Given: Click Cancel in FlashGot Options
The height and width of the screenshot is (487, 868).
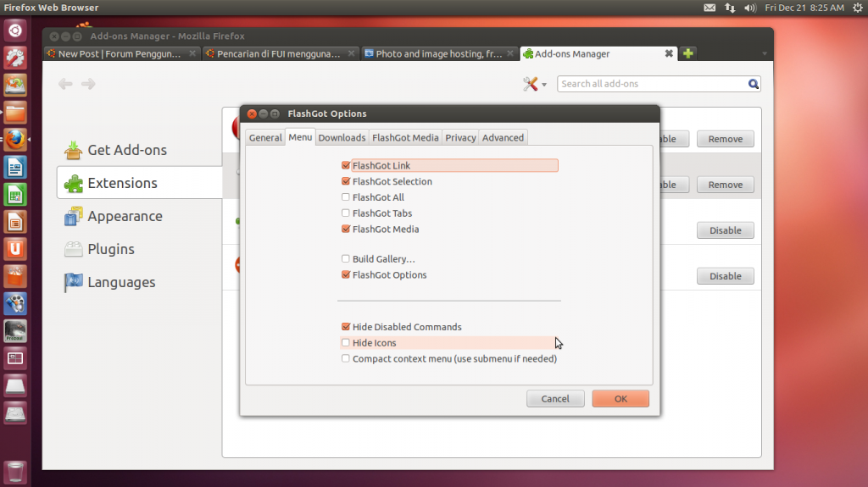Looking at the screenshot, I should point(555,398).
